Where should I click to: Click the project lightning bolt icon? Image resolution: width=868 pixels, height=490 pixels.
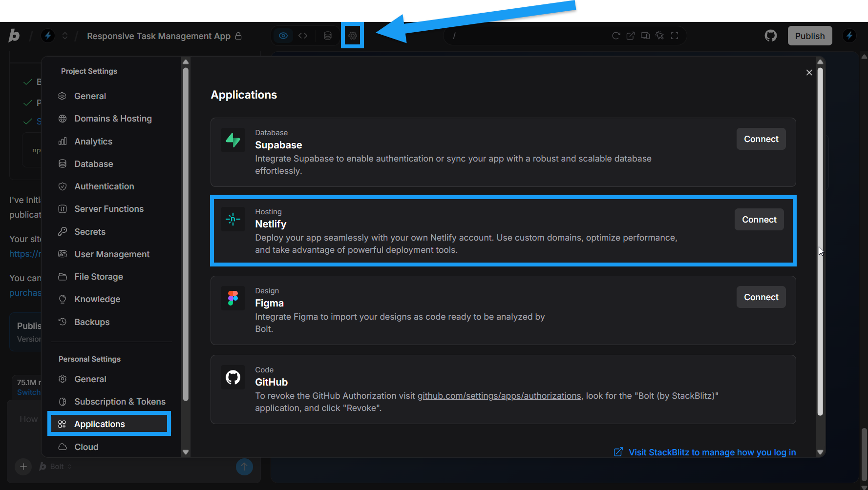[x=48, y=36]
